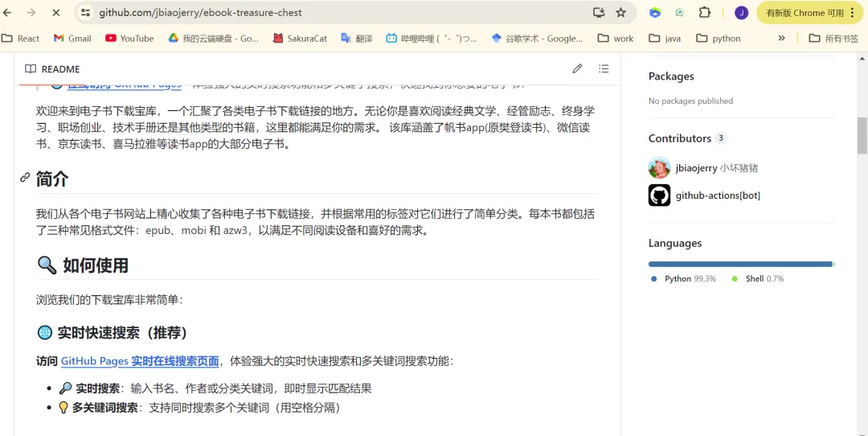This screenshot has width=868, height=436.
Task: Click the 实时快速搜索（推荐） heading
Action: coord(113,332)
